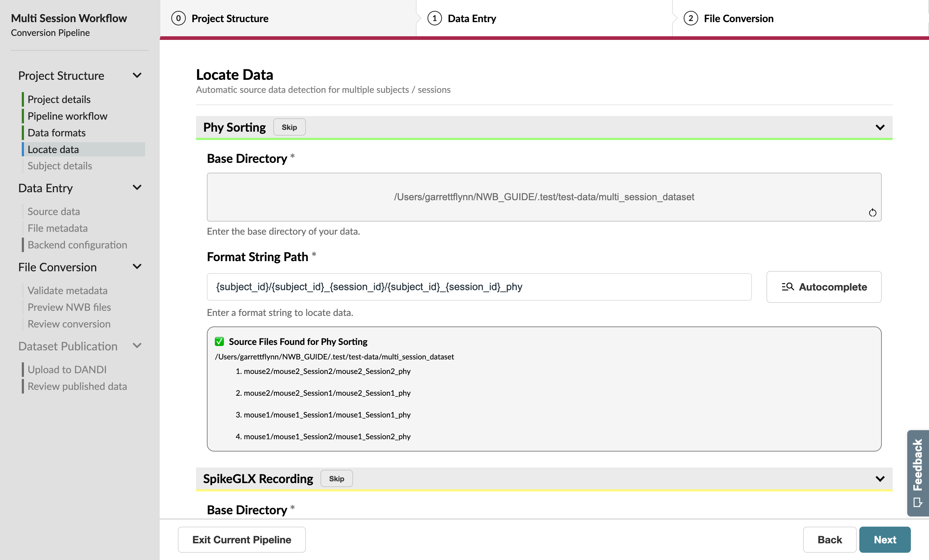The height and width of the screenshot is (560, 929).
Task: Skip the Phy Sorting interface
Action: click(289, 127)
